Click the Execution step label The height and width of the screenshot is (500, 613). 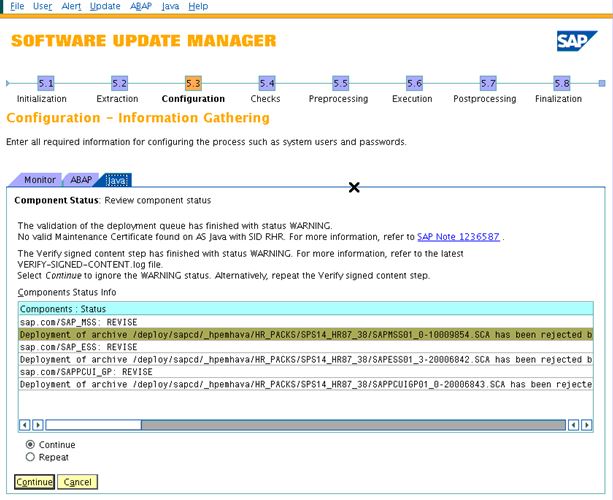[412, 99]
